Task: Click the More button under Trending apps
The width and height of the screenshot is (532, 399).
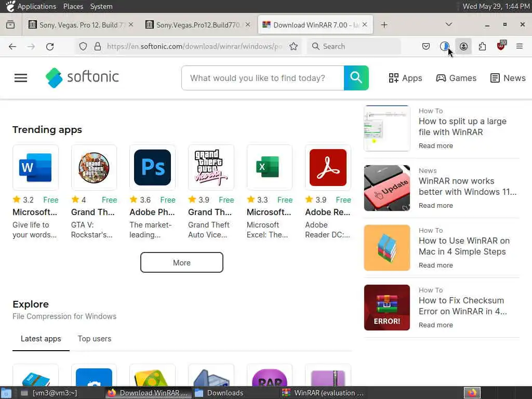Action: tap(182, 262)
